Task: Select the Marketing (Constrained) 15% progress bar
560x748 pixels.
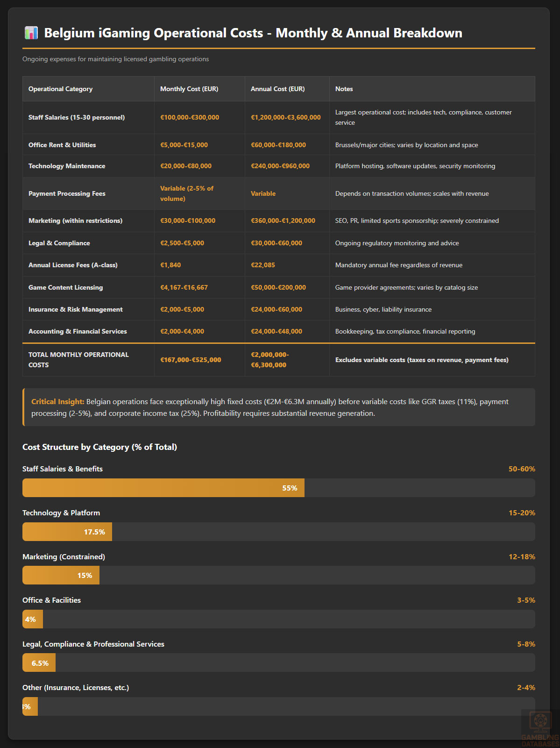Action: 61,575
